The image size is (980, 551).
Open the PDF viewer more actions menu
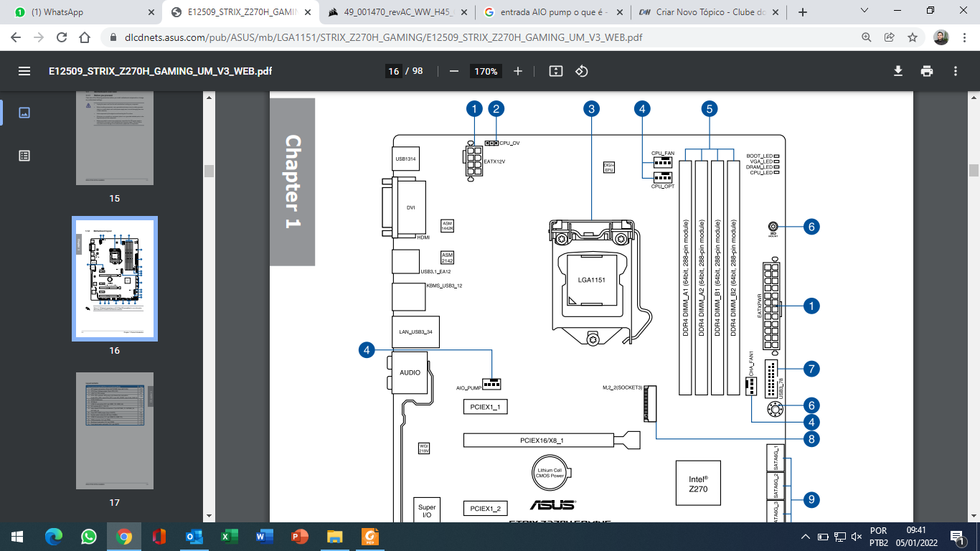[x=956, y=71]
